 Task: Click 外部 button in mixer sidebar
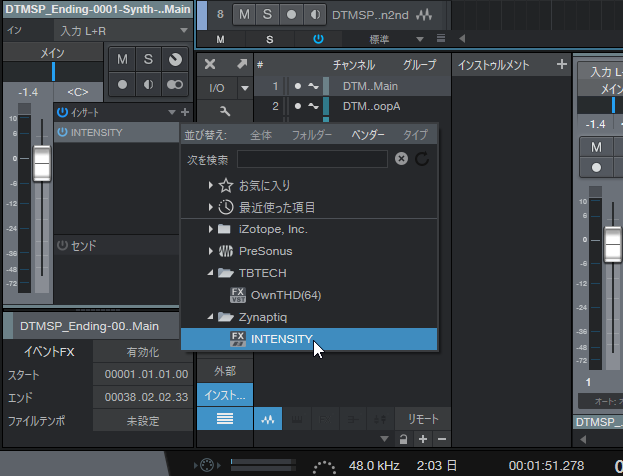[x=225, y=371]
